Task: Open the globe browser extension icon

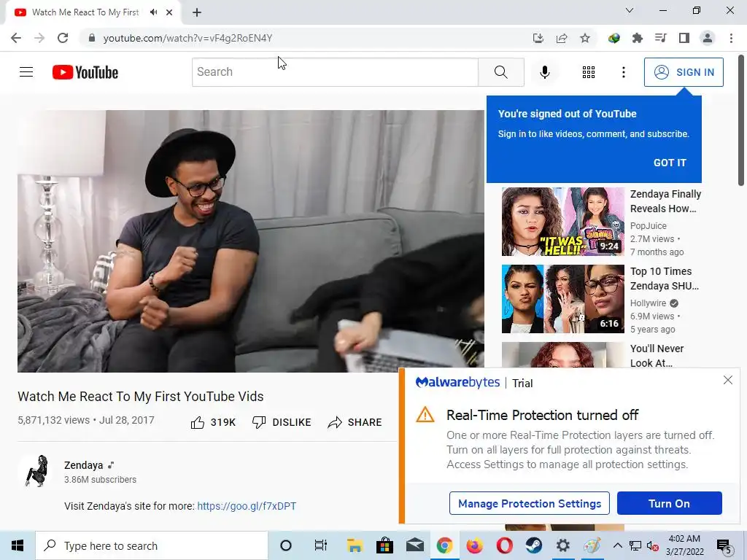Action: click(x=614, y=38)
